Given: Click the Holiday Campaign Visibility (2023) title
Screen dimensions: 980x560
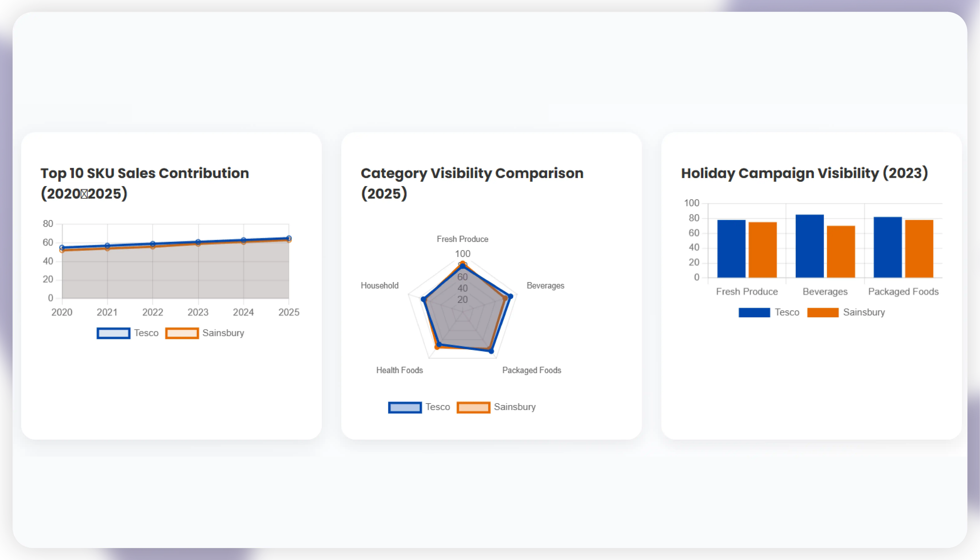Looking at the screenshot, I should click(x=804, y=174).
